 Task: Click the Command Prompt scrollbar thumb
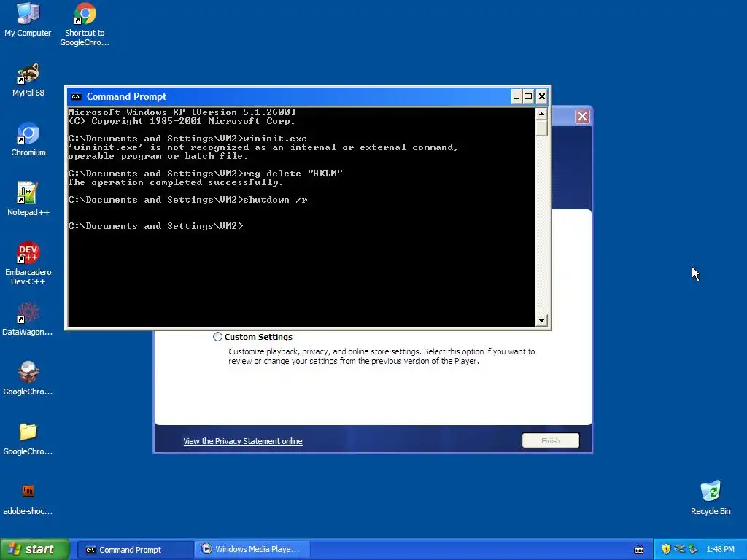541,128
